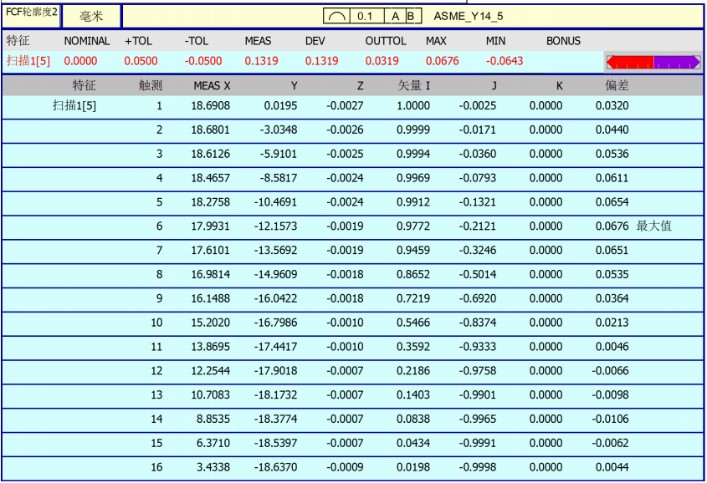Click datum A in the feature control frame

click(395, 16)
